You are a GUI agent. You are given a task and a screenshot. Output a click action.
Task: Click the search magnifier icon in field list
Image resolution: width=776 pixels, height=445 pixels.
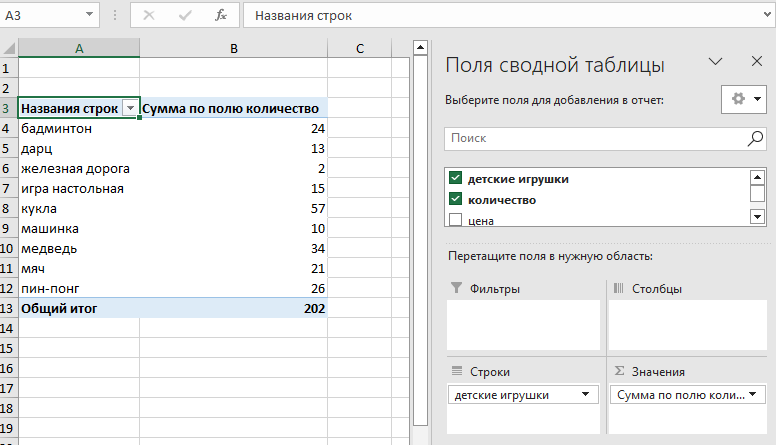[755, 139]
